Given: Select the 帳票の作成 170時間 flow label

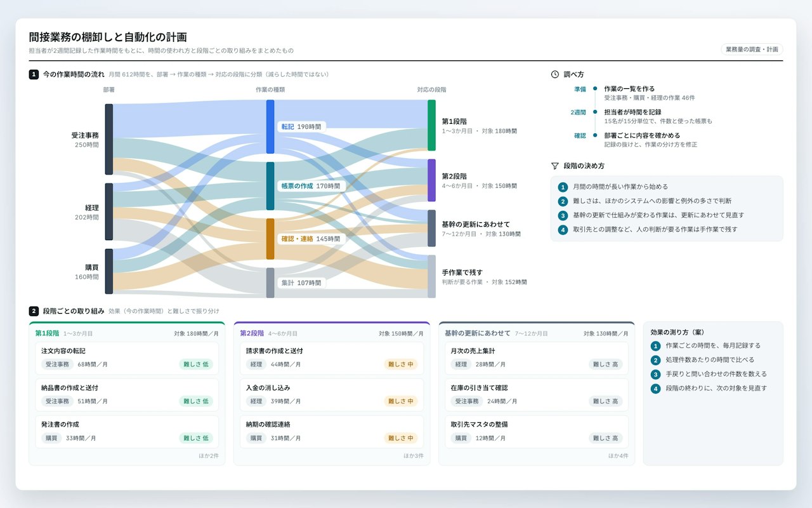Looking at the screenshot, I should pyautogui.click(x=310, y=187).
